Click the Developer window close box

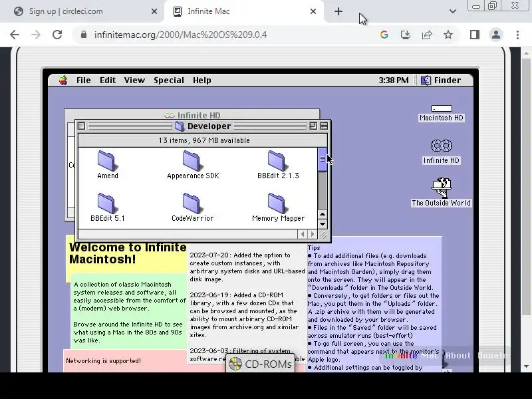81,126
